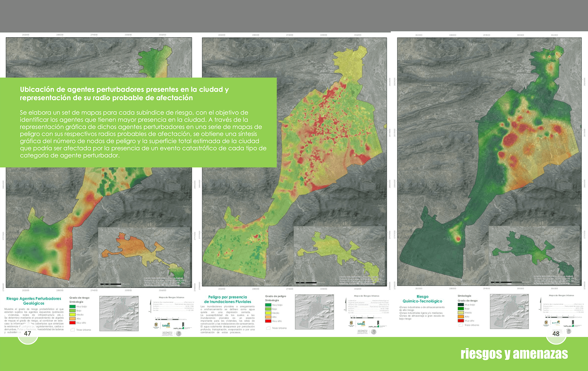588x371 pixels.
Task: Select the 'Muy bajo' green swatch in the flood legend
Action: (x=268, y=305)
